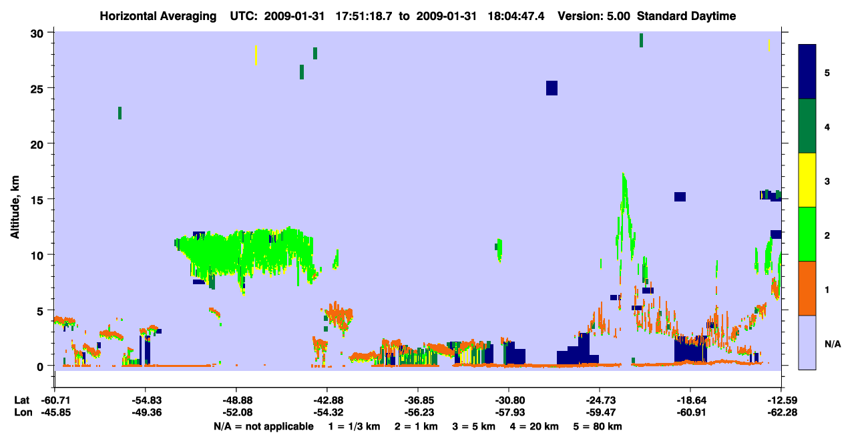Click longitude value -56.23
This screenshot has width=868, height=445.
click(x=418, y=412)
